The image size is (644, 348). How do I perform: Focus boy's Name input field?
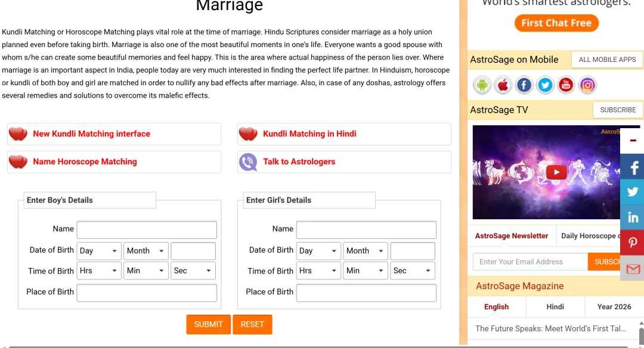coord(147,230)
